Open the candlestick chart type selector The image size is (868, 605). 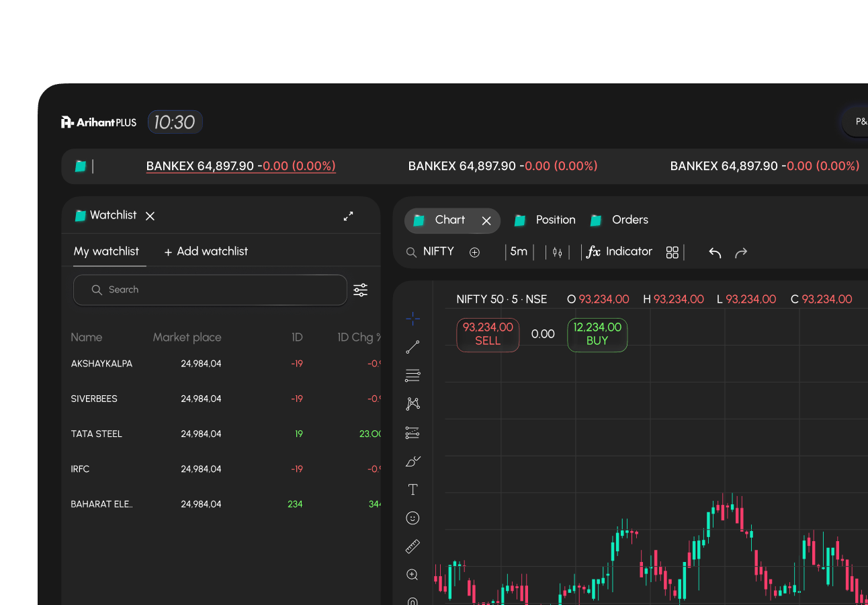(557, 252)
